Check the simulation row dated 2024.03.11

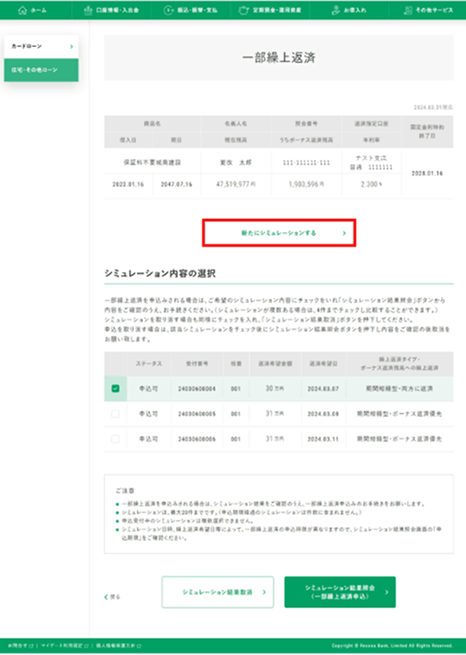(116, 439)
